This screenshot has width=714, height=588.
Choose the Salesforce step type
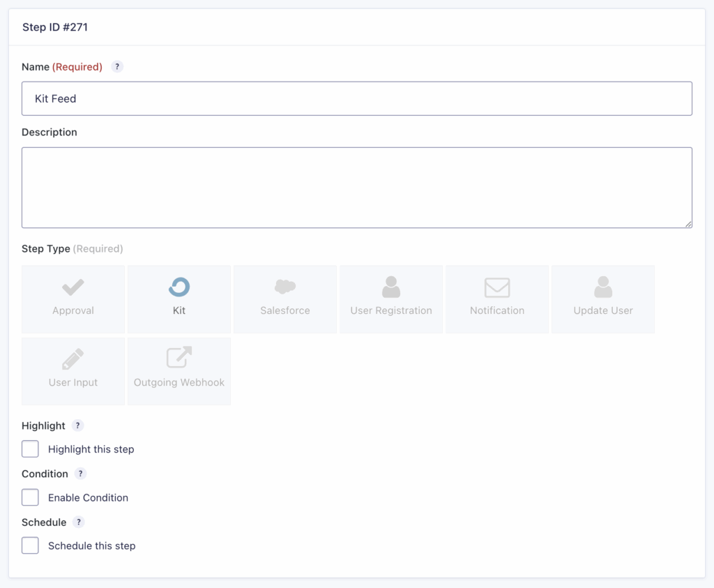click(284, 299)
